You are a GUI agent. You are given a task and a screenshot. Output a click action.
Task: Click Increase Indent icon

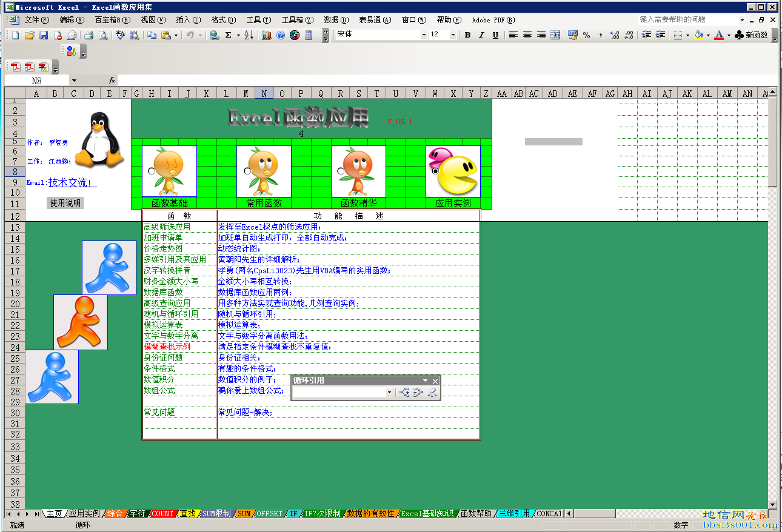[x=660, y=35]
